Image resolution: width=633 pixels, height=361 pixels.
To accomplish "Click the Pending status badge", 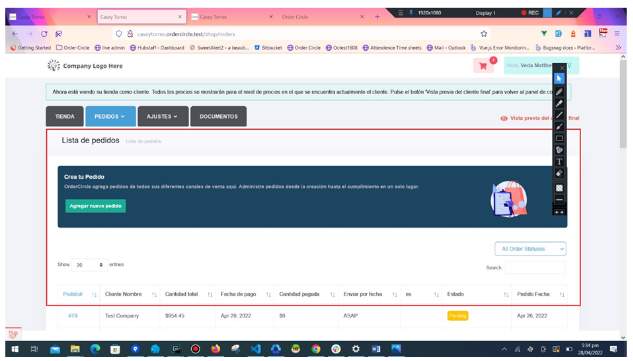I will (457, 316).
